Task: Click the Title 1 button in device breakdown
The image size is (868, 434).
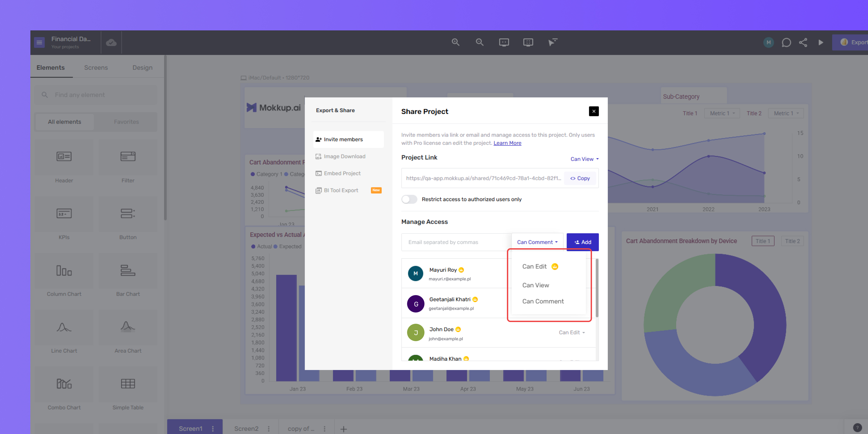Action: (763, 241)
